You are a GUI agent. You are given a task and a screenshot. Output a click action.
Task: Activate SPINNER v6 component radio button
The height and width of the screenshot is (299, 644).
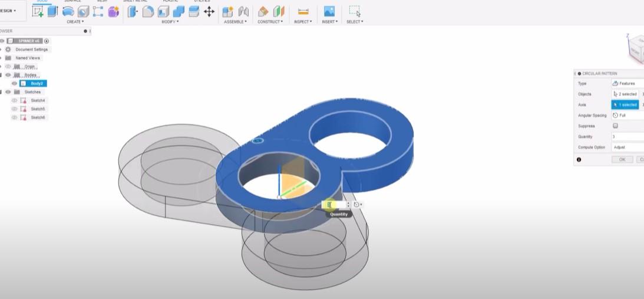[x=47, y=41]
